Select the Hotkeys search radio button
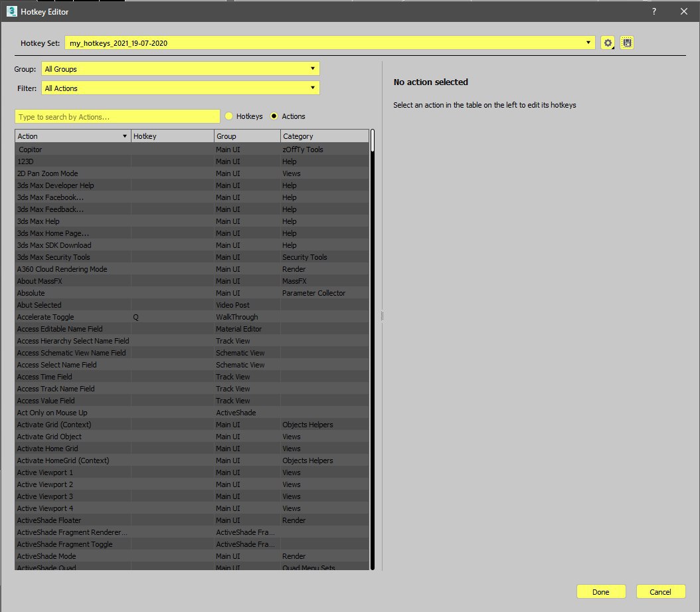The width and height of the screenshot is (700, 612). (228, 116)
